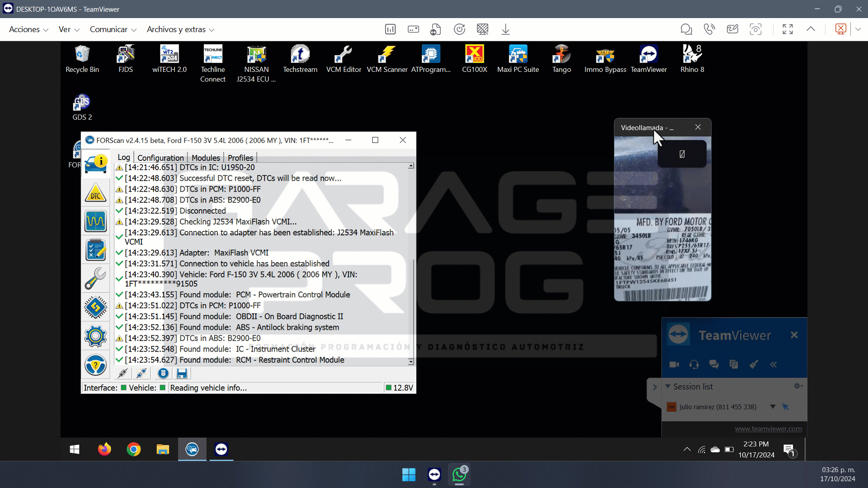Viewport: 868px width, 488px height.
Task: Open the www.teamviewer.com link
Action: (x=768, y=429)
